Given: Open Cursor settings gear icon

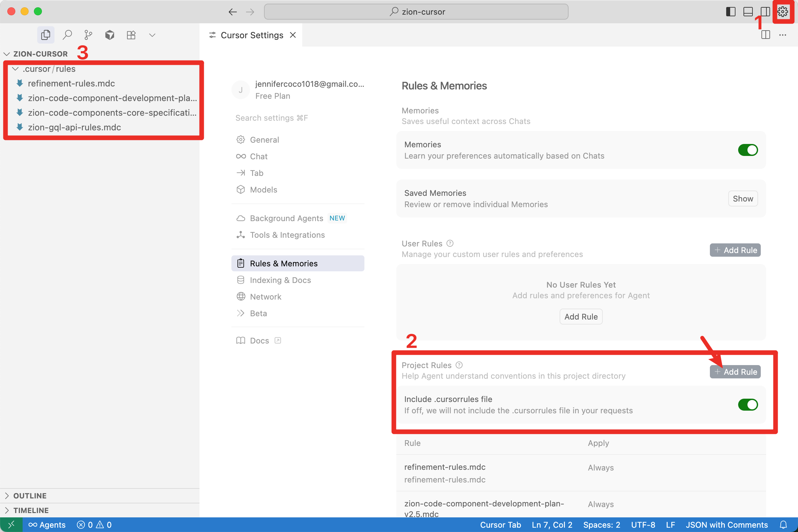Looking at the screenshot, I should (x=783, y=12).
